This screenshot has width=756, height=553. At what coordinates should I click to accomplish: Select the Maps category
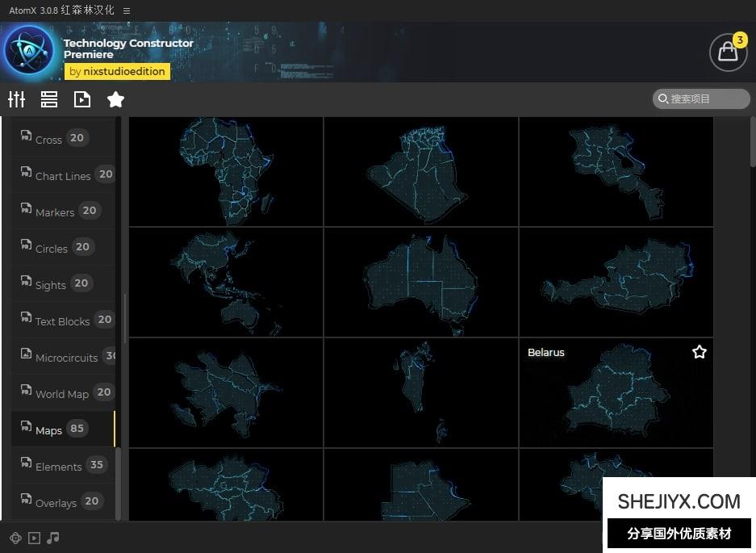coord(48,429)
